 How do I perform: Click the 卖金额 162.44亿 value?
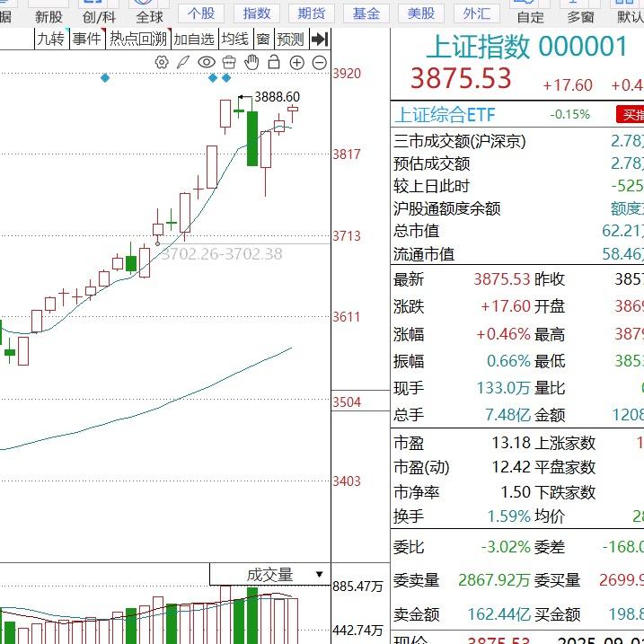click(499, 614)
